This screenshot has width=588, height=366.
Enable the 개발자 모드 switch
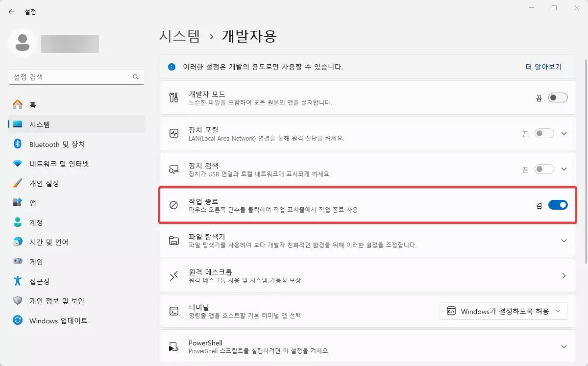pyautogui.click(x=558, y=98)
